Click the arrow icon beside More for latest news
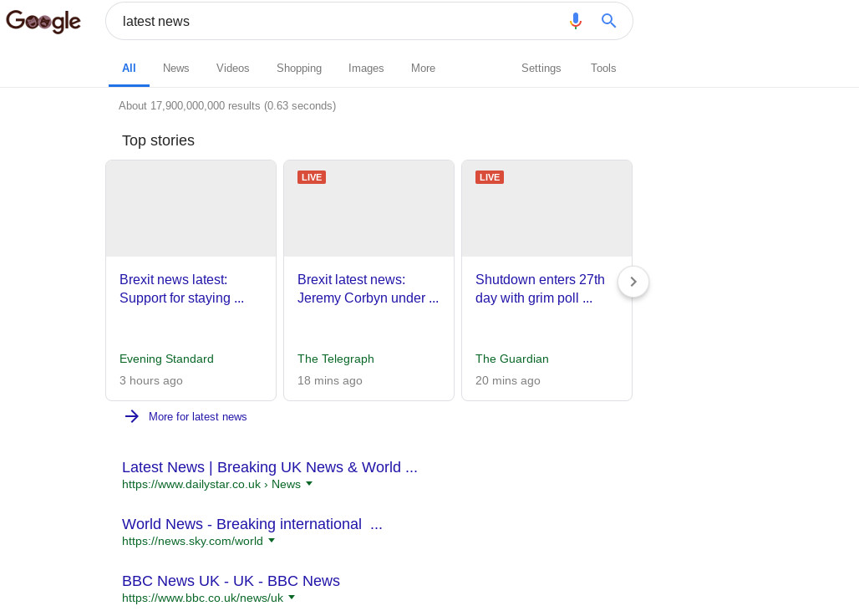Image resolution: width=859 pixels, height=616 pixels. [132, 416]
